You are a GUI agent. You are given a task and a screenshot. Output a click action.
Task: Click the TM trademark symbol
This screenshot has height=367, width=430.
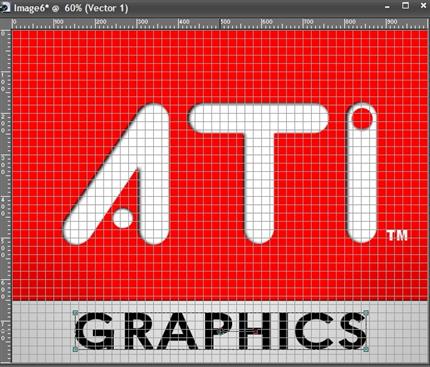[397, 235]
